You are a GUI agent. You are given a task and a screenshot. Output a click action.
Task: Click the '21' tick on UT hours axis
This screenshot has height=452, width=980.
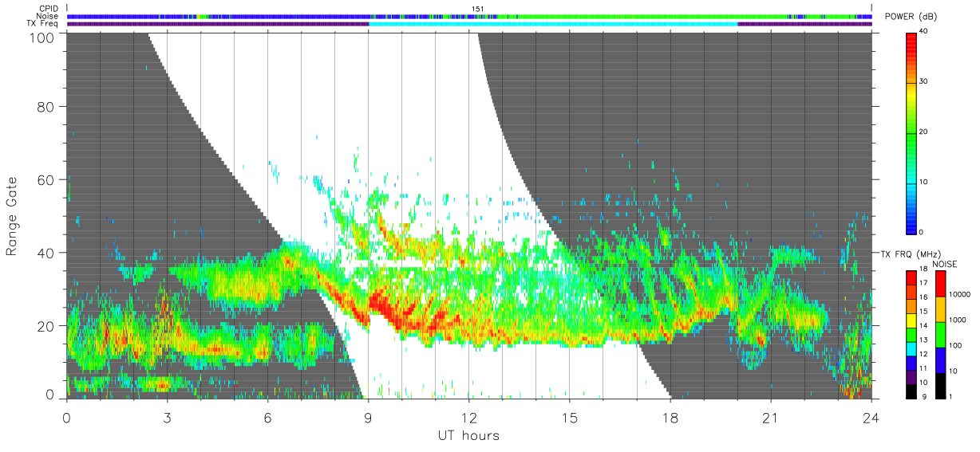coord(771,418)
